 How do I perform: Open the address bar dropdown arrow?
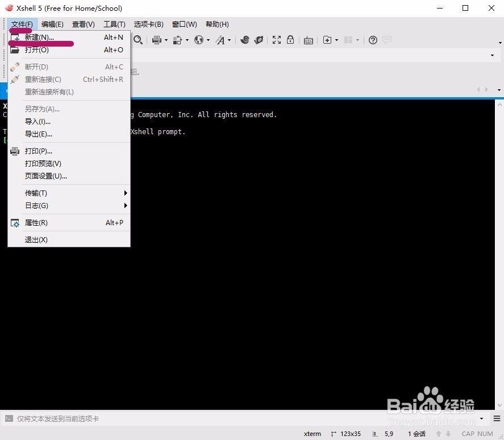tap(493, 55)
